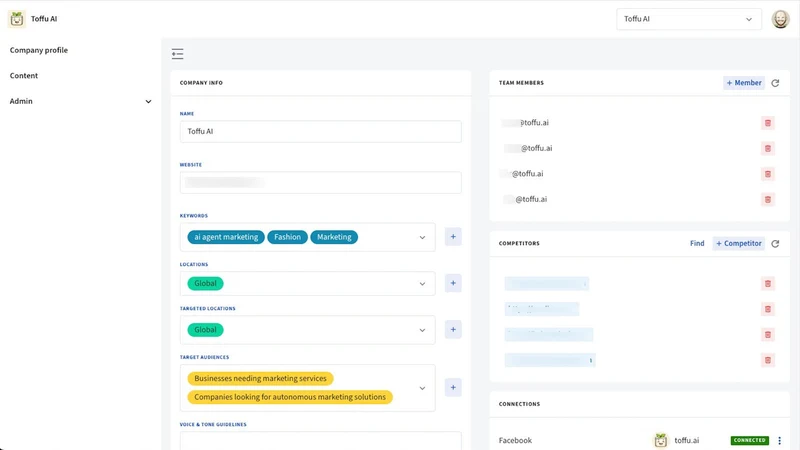Image resolution: width=800 pixels, height=450 pixels.
Task: Select the 'ai agent marketing' keyword tag
Action: coord(226,237)
